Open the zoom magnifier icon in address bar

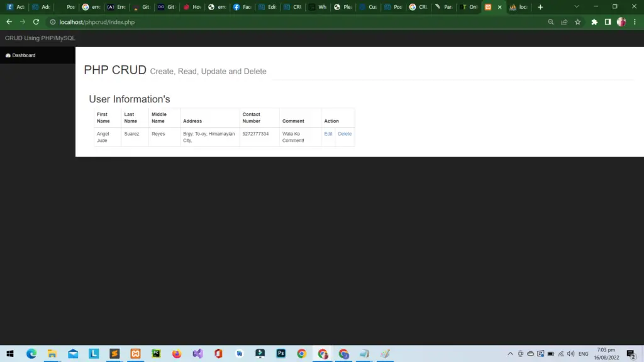(x=551, y=22)
